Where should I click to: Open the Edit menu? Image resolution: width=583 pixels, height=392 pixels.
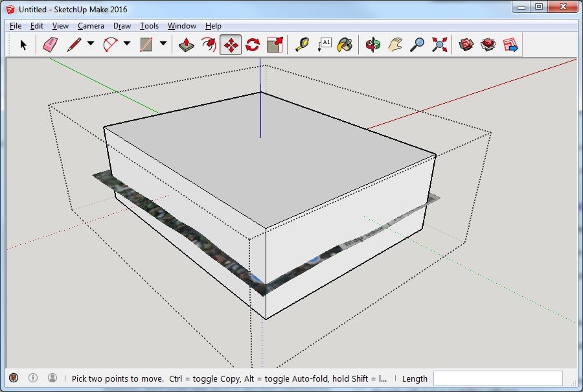pyautogui.click(x=37, y=26)
